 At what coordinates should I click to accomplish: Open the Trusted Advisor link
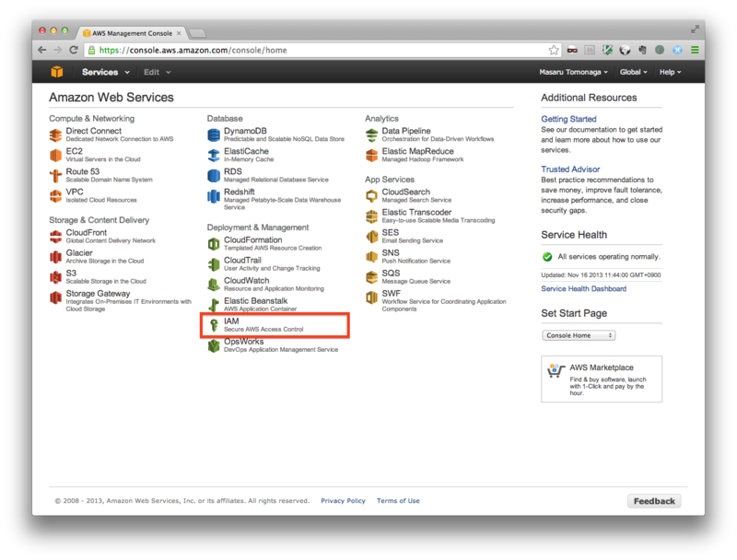tap(570, 169)
